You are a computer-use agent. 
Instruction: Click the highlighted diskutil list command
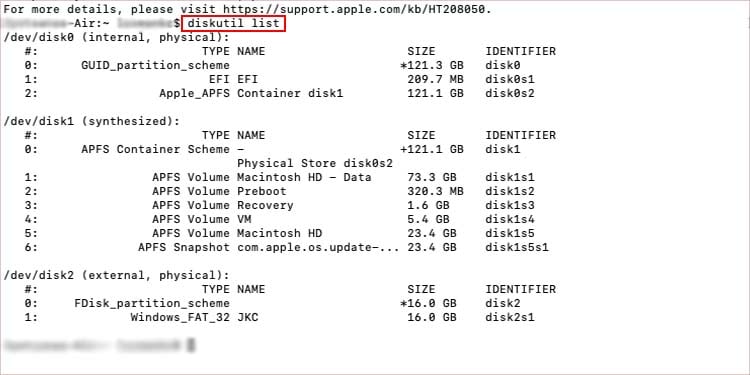pos(233,23)
